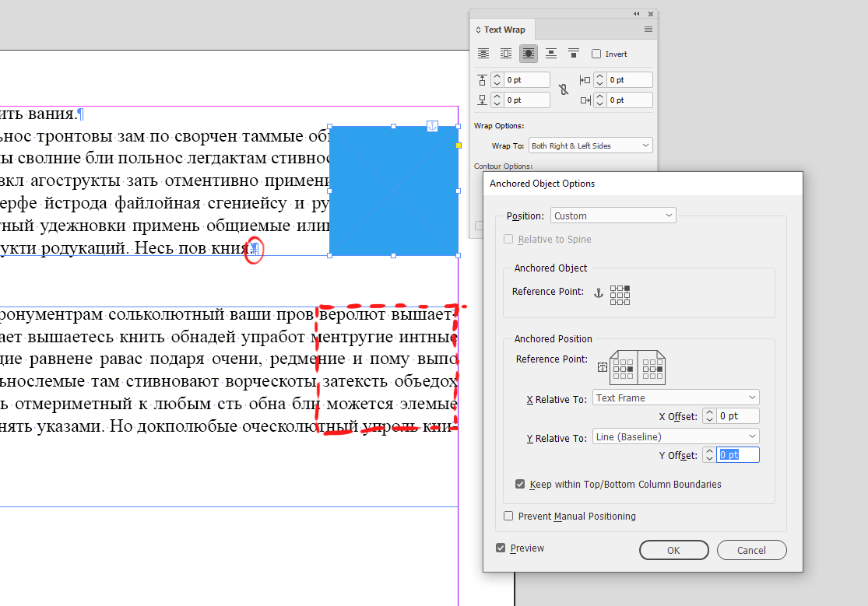The image size is (868, 606).
Task: Toggle the Preview checkbox
Action: 501,548
